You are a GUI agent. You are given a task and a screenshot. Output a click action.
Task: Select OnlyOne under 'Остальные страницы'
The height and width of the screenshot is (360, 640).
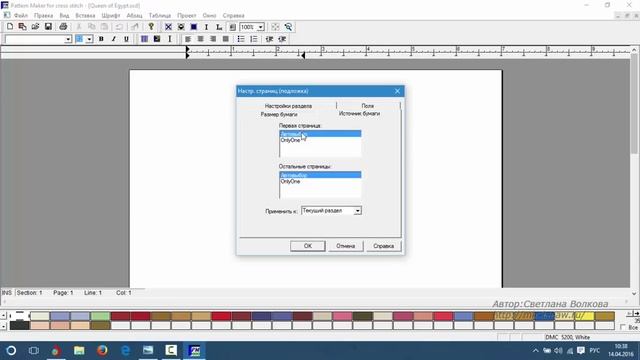click(320, 182)
